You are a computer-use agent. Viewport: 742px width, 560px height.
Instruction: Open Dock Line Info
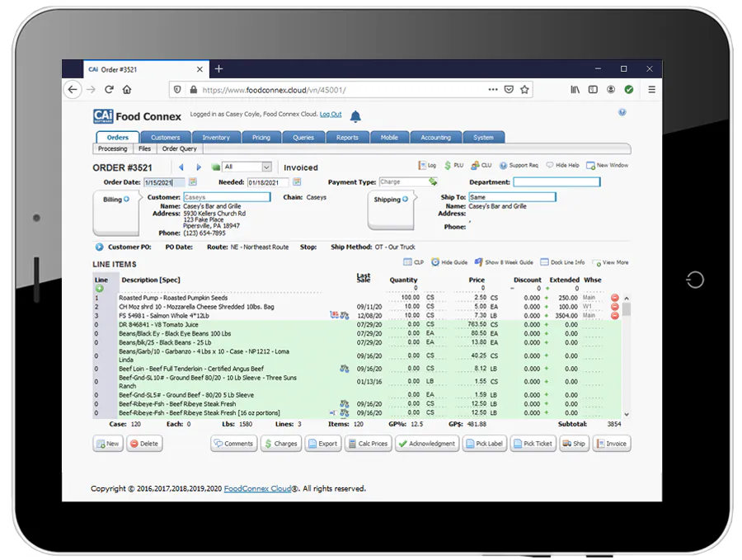pos(562,262)
